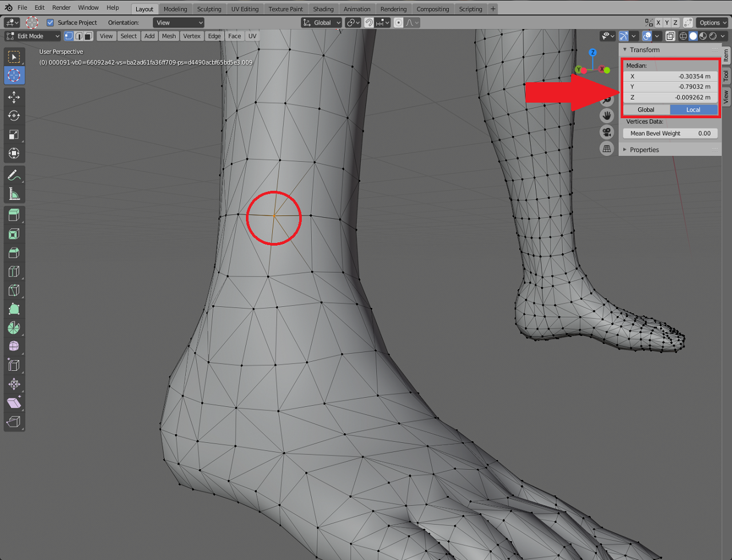The height and width of the screenshot is (560, 732).
Task: Toggle camera view gizmo button
Action: [x=607, y=132]
